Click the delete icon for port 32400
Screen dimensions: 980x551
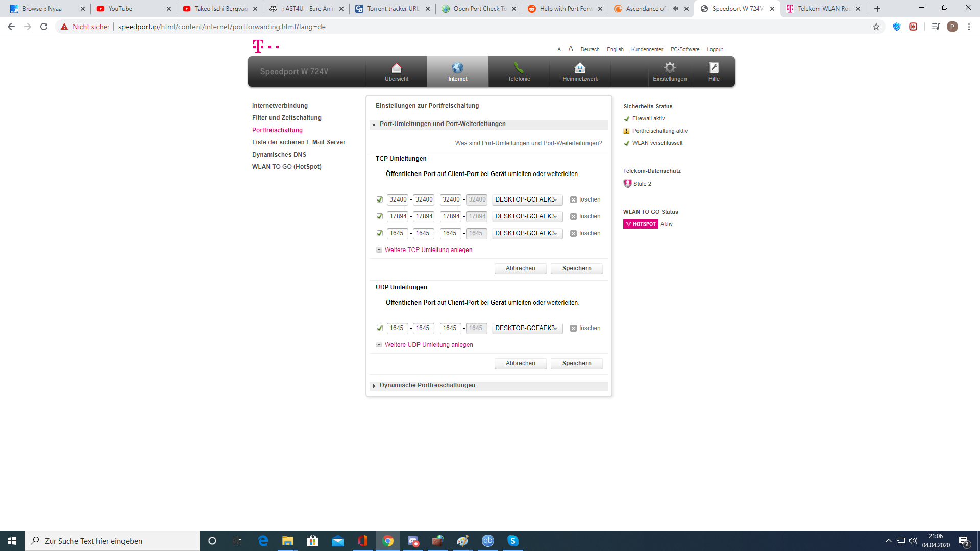pyautogui.click(x=573, y=200)
